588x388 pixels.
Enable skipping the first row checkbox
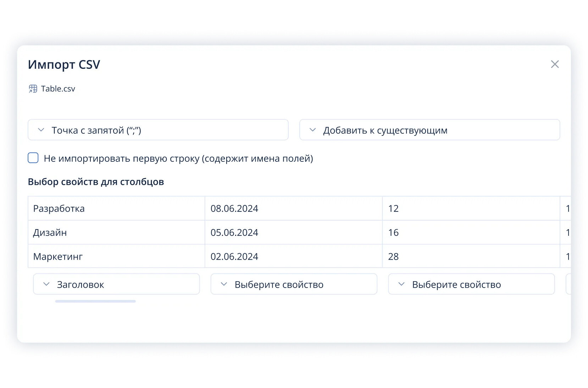coord(33,158)
